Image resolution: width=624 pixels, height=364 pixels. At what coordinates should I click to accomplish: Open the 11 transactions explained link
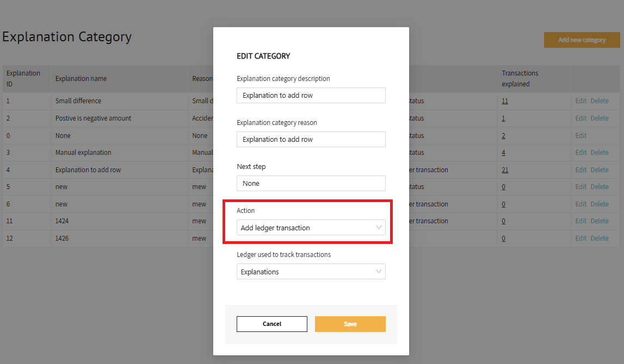(x=505, y=101)
